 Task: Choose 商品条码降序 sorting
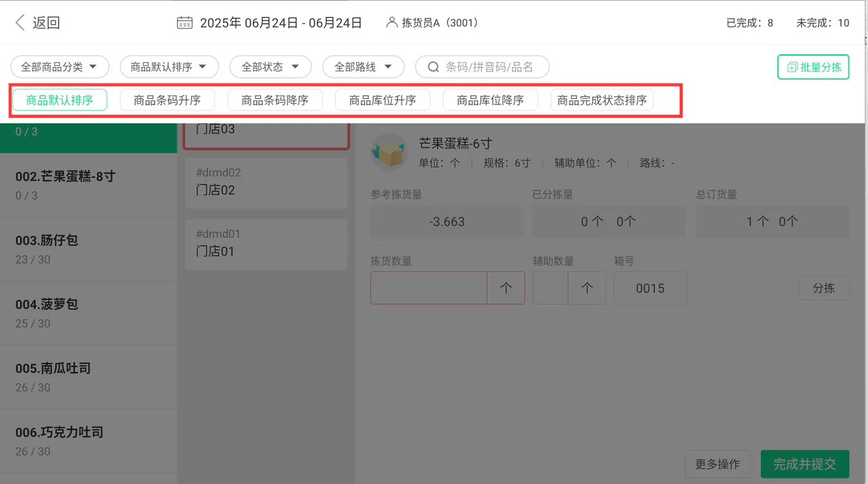tap(275, 100)
